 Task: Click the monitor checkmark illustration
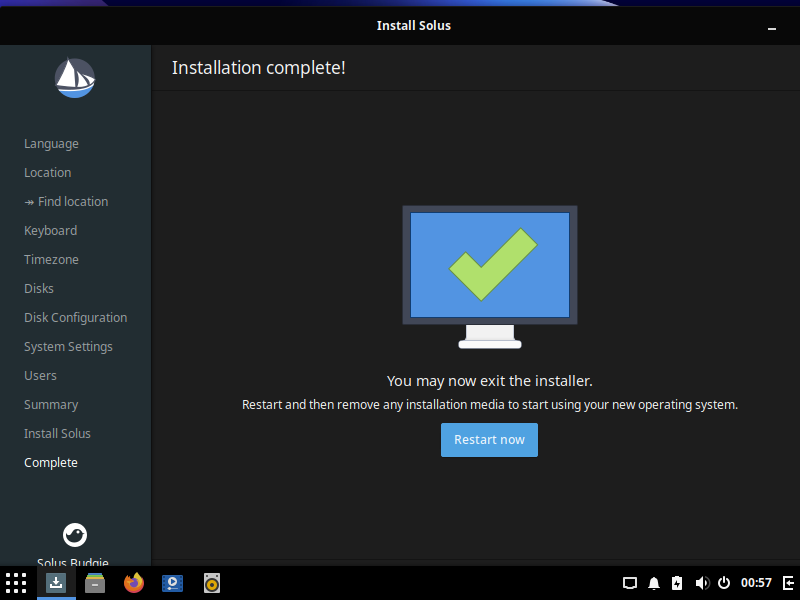[x=490, y=277]
